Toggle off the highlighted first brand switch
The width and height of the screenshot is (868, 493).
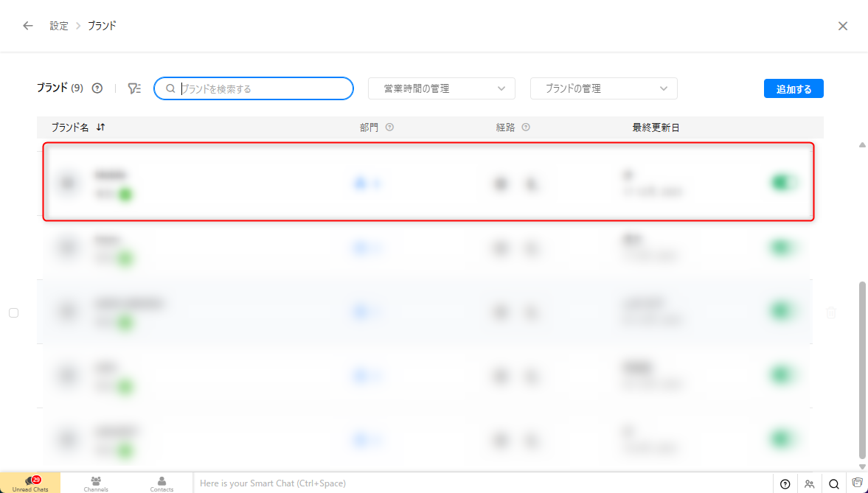783,183
